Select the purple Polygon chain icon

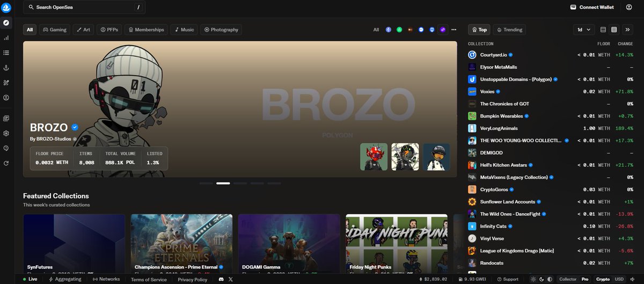(443, 30)
